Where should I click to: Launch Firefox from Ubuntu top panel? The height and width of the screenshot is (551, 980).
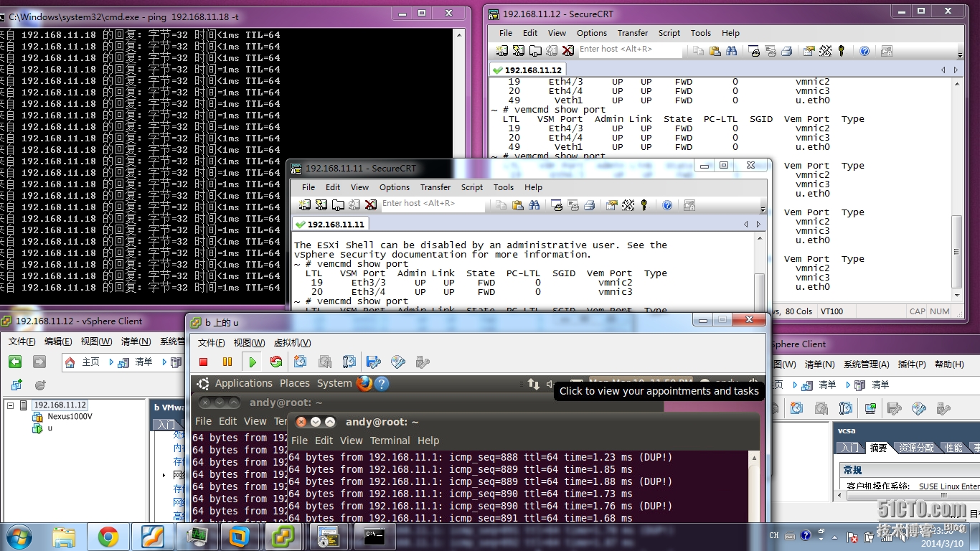click(x=364, y=383)
